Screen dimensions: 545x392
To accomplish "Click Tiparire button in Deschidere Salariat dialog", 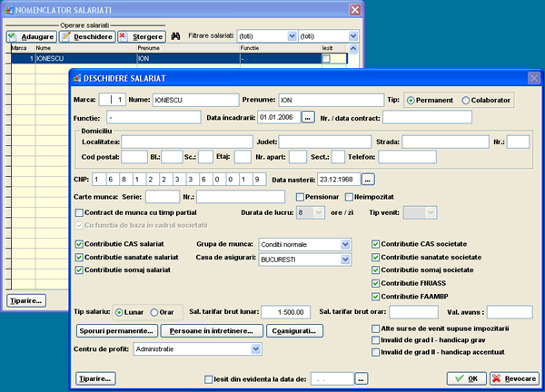I will [95, 378].
